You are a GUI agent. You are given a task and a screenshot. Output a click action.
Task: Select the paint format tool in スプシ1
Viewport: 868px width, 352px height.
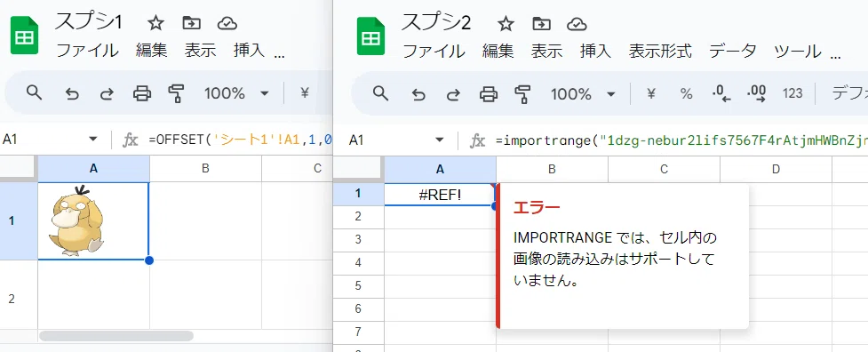tap(176, 93)
